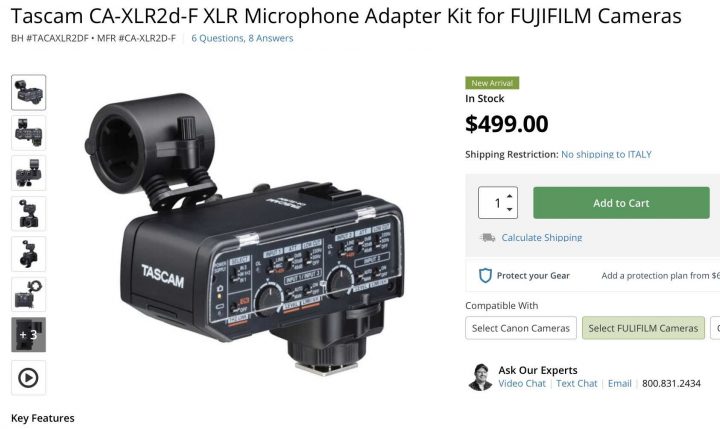Open Calculate Shipping link

[542, 237]
